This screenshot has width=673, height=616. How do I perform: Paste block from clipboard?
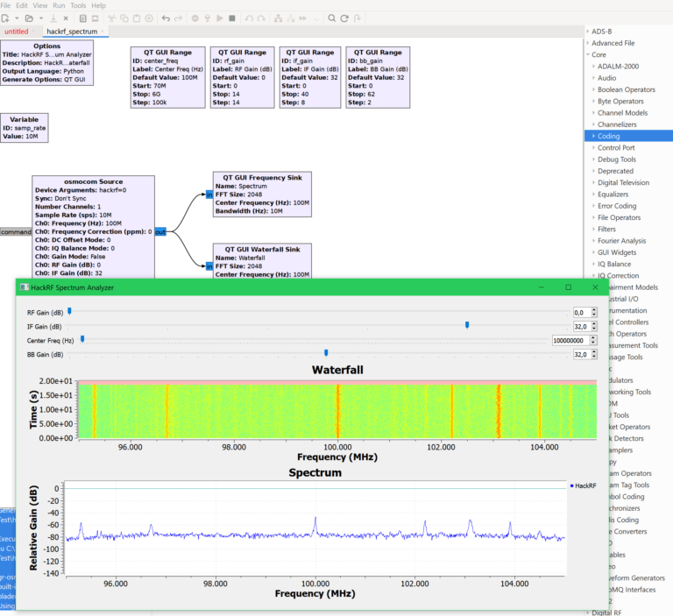[x=137, y=18]
